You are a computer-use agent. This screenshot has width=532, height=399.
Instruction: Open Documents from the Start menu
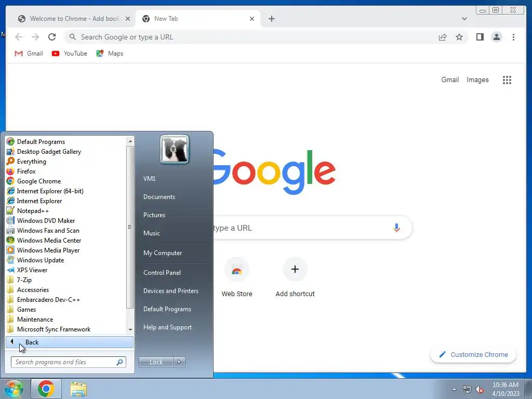(x=159, y=197)
